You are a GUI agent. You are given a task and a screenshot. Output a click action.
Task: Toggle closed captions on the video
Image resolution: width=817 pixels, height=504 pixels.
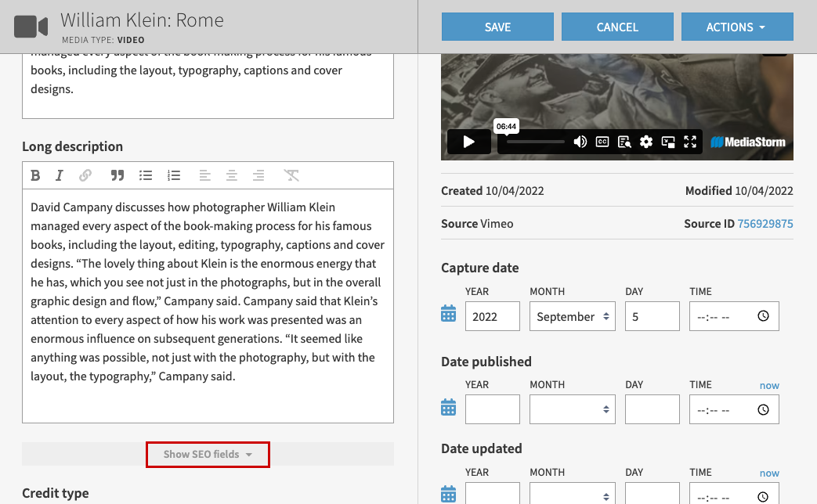pyautogui.click(x=602, y=142)
